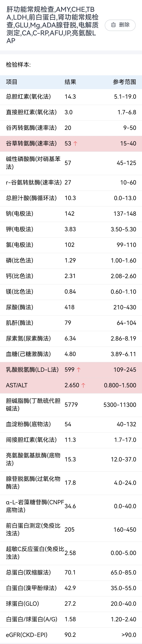This screenshot has width=142, height=644.
Task: Click the 检验样本 label
Action: (x=18, y=65)
